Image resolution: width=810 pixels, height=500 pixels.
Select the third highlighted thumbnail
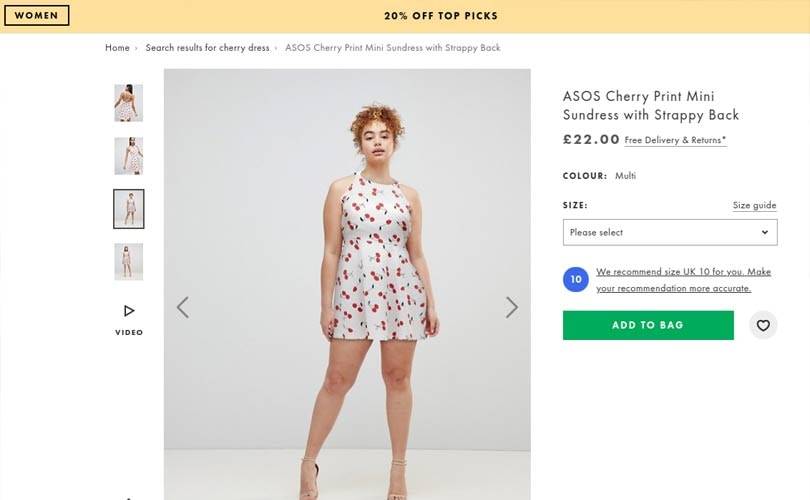click(129, 209)
